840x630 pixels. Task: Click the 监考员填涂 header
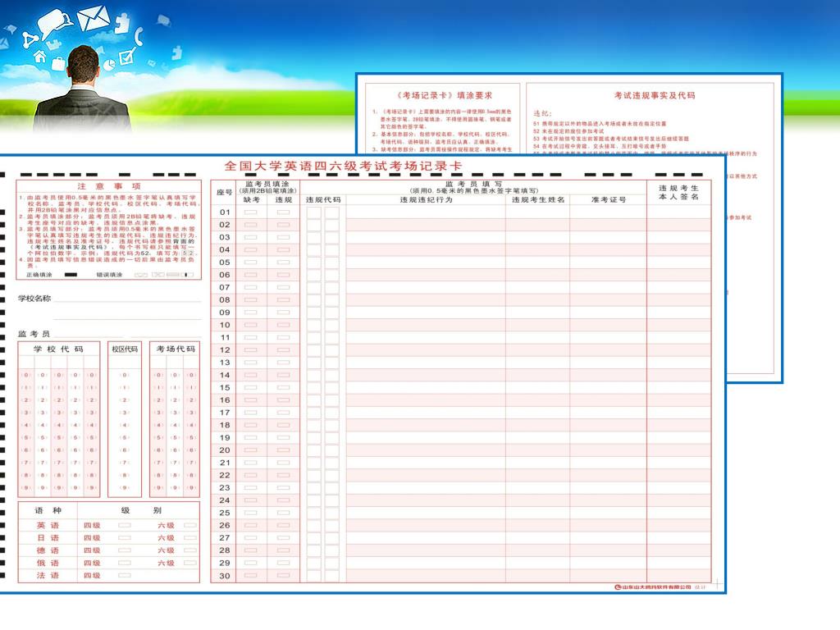tap(267, 184)
